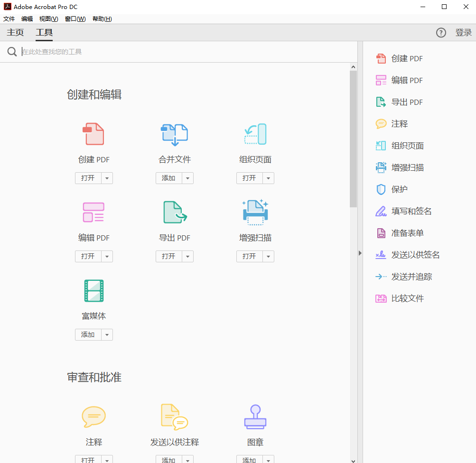Expand dropdown arrow next to 创建 PDF 打开
Screen dimensions: 476x463
point(107,178)
